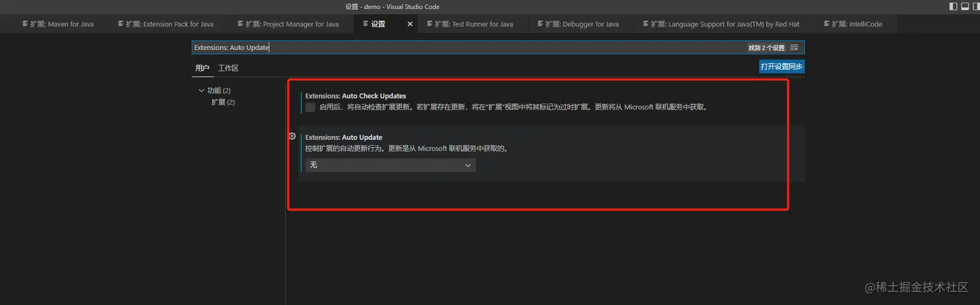Open the 扩展: Test Runner for Java tab
The height and width of the screenshot is (305, 980).
coord(474,24)
